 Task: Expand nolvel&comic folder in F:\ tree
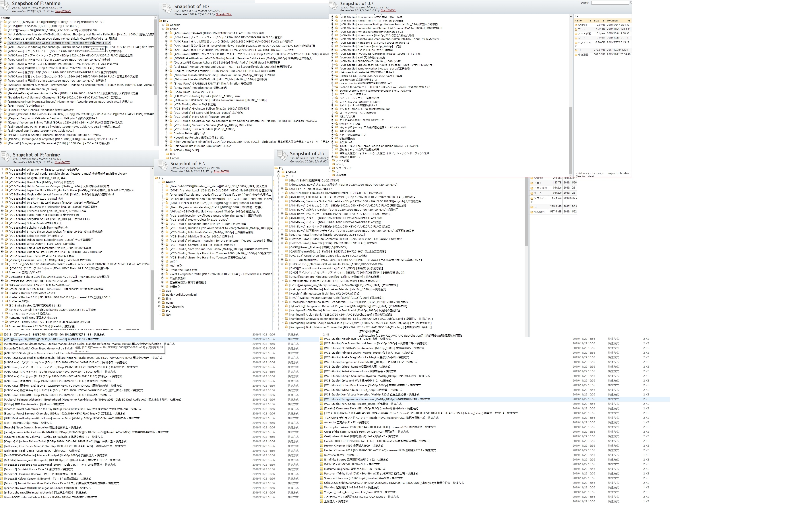pos(159,306)
